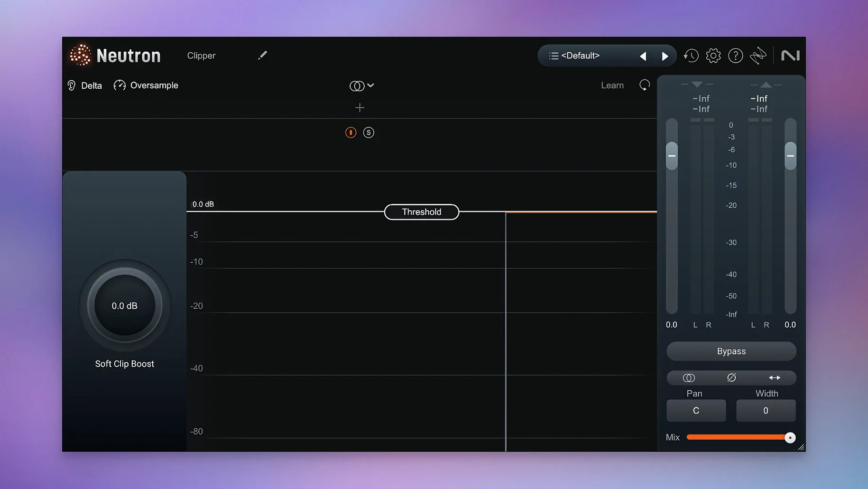Click the Native Instruments logo
Image resolution: width=868 pixels, height=489 pixels.
point(790,55)
